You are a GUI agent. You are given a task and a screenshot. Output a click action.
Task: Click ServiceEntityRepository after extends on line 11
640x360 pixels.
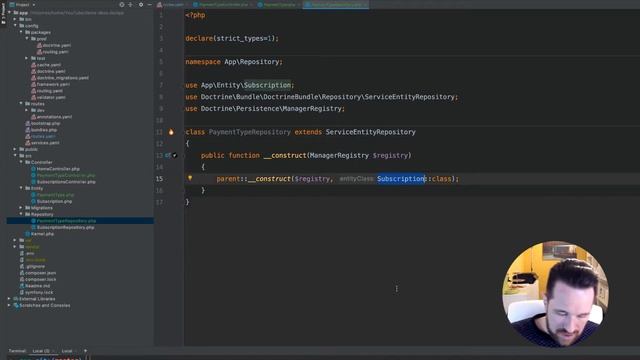coord(371,132)
